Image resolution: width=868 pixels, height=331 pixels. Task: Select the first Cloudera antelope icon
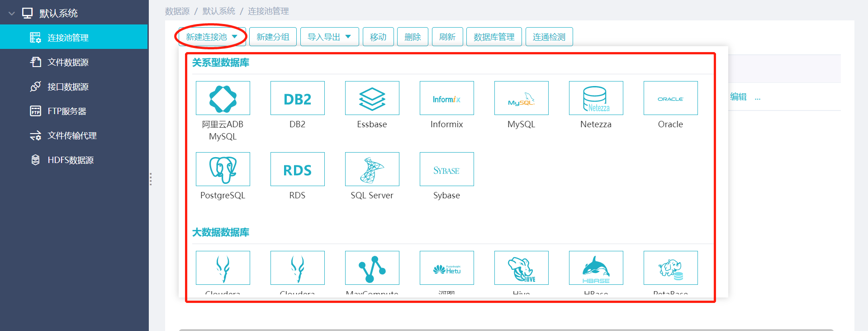[223, 268]
